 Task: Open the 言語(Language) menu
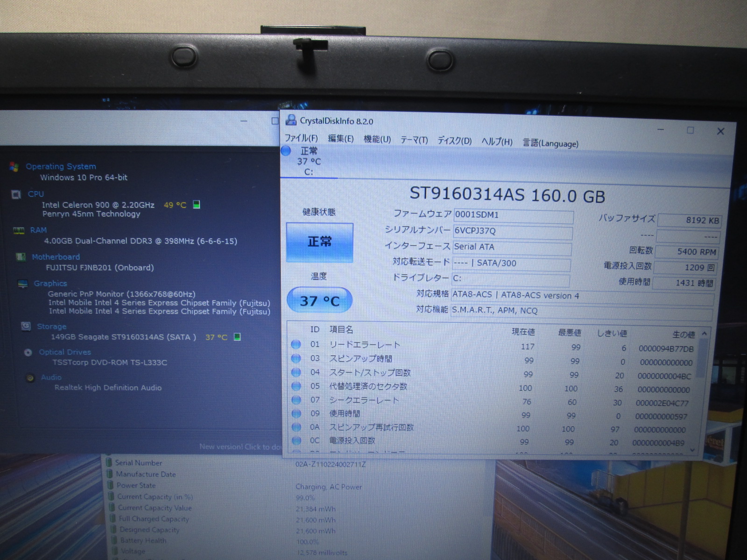550,143
